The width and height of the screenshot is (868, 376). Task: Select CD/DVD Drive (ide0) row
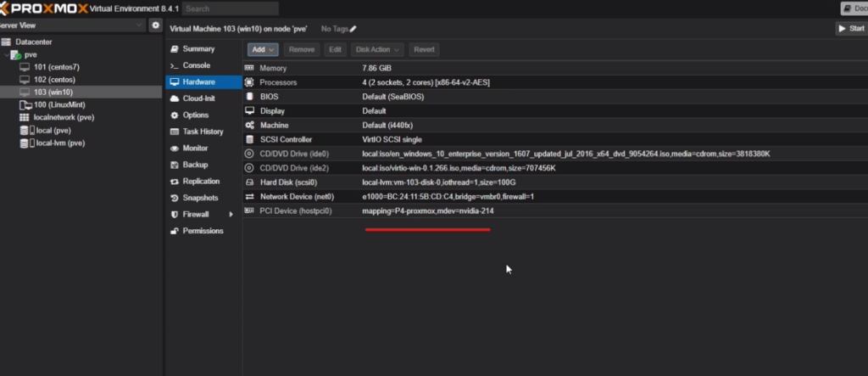pos(555,154)
